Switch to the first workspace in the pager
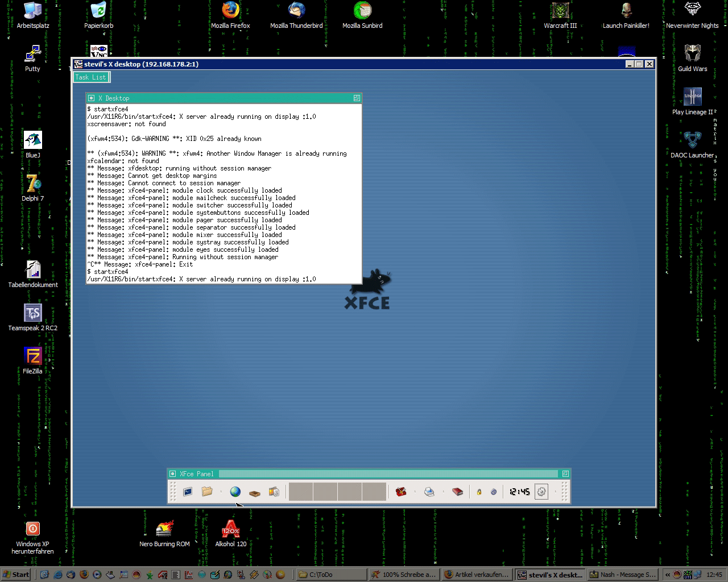The width and height of the screenshot is (728, 582). (x=301, y=492)
